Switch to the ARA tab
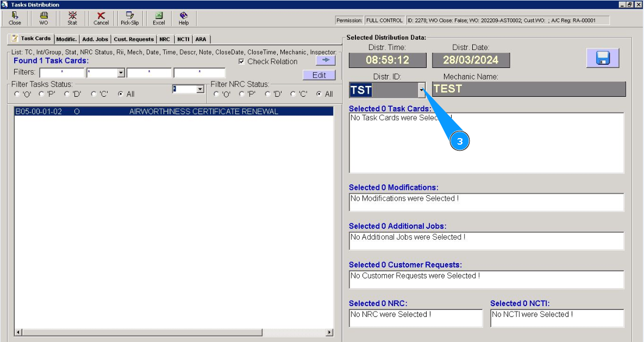The image size is (644, 342). coord(201,40)
